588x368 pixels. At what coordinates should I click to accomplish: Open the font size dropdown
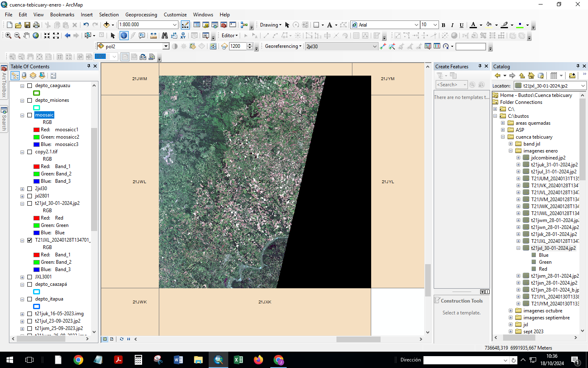click(435, 25)
